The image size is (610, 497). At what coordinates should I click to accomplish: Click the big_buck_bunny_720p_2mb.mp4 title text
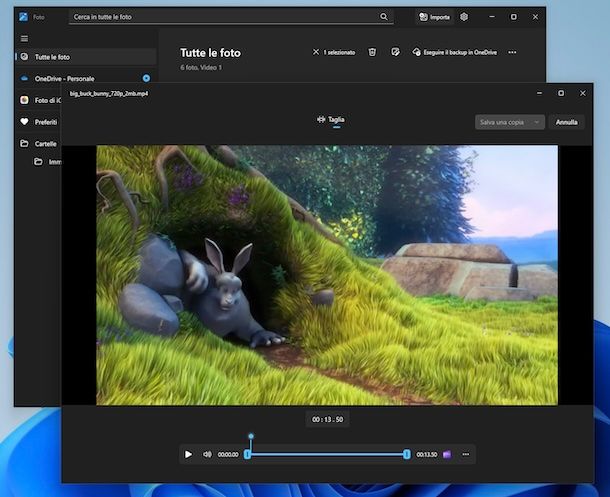(109, 93)
